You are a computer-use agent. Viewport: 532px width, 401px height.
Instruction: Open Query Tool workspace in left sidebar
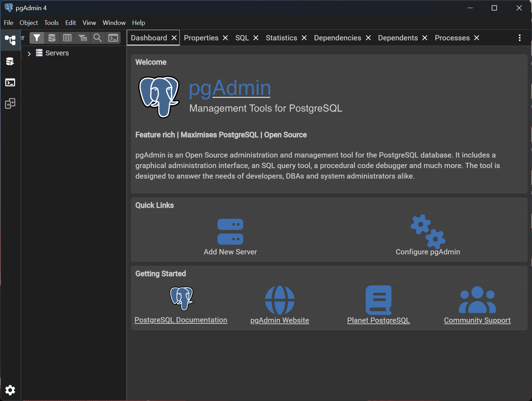tap(10, 61)
